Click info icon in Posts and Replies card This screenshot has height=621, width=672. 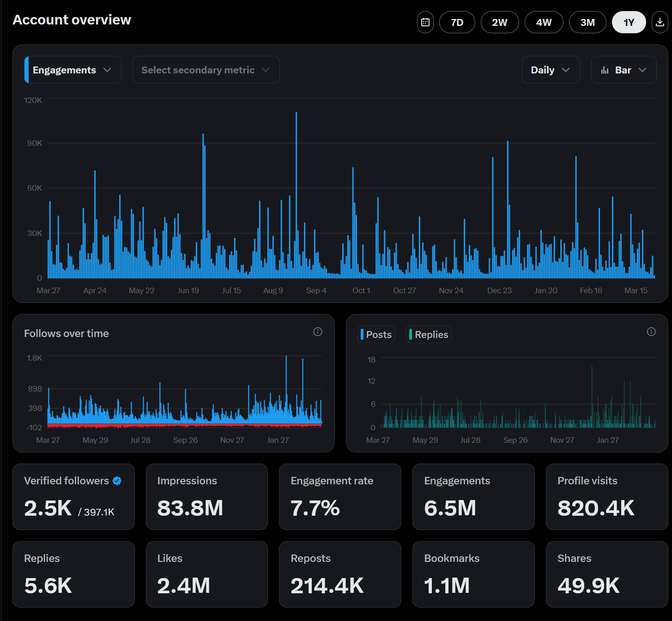[651, 332]
